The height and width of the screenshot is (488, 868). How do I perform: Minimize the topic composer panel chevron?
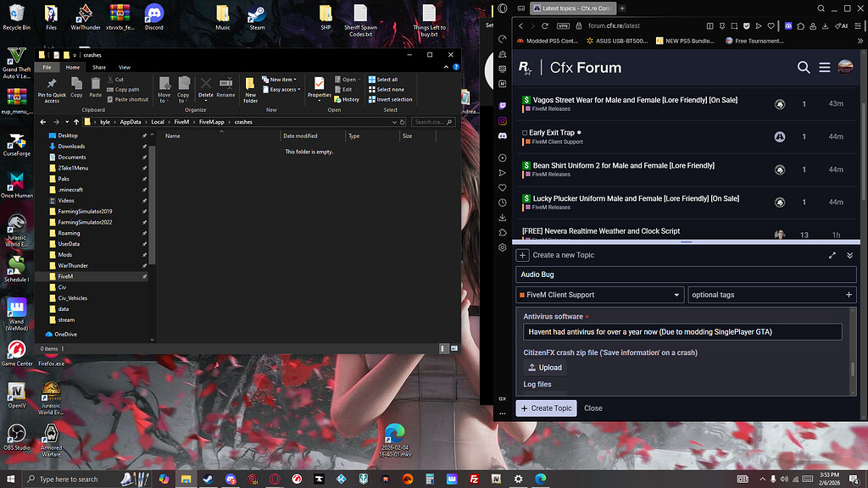(849, 255)
